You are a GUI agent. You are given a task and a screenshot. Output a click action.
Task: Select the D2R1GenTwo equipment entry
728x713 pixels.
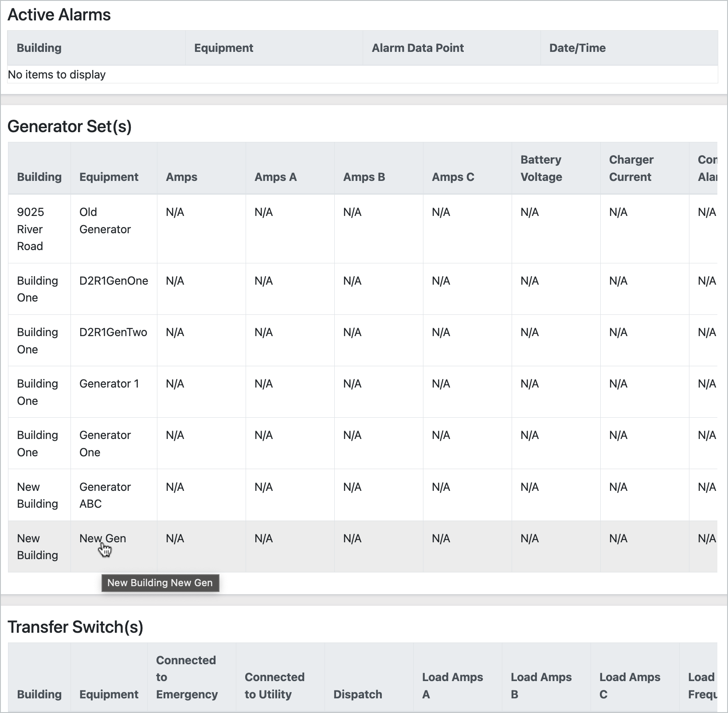(x=113, y=332)
